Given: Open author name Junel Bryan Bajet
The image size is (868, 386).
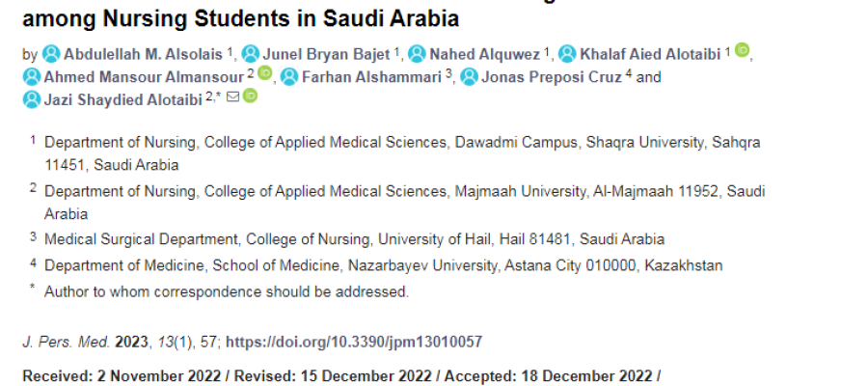Looking at the screenshot, I should [327, 54].
